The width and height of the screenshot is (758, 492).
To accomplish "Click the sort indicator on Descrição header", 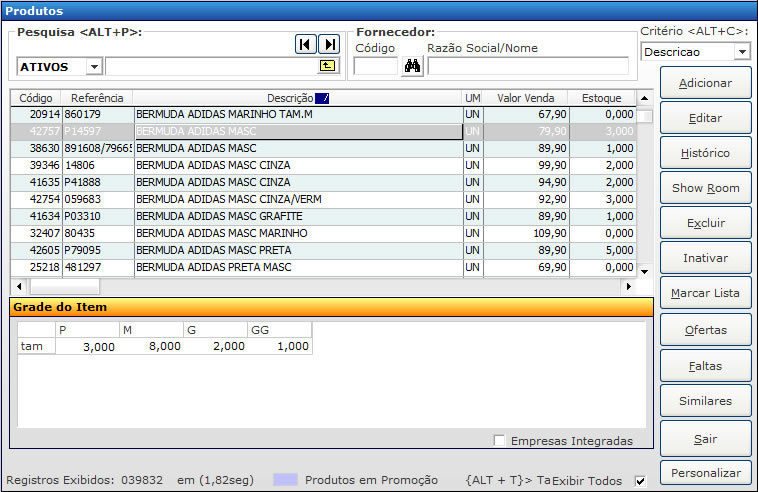I will pyautogui.click(x=322, y=98).
